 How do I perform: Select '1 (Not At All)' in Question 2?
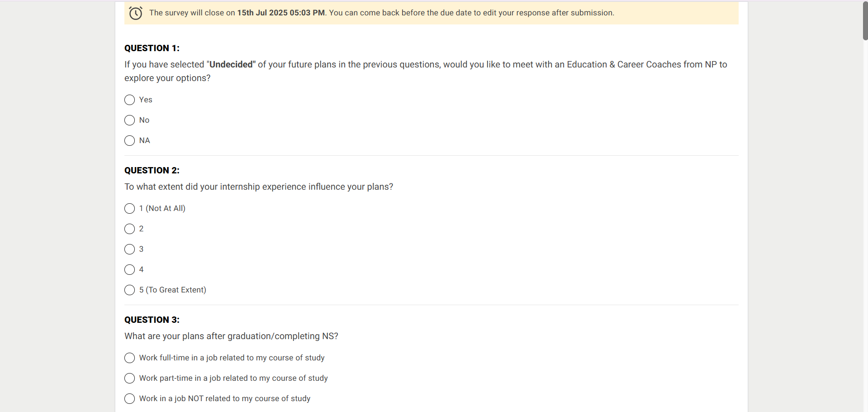(129, 208)
